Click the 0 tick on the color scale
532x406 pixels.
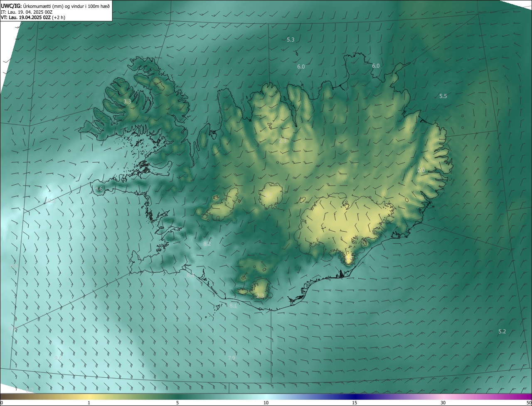[x=1, y=403]
